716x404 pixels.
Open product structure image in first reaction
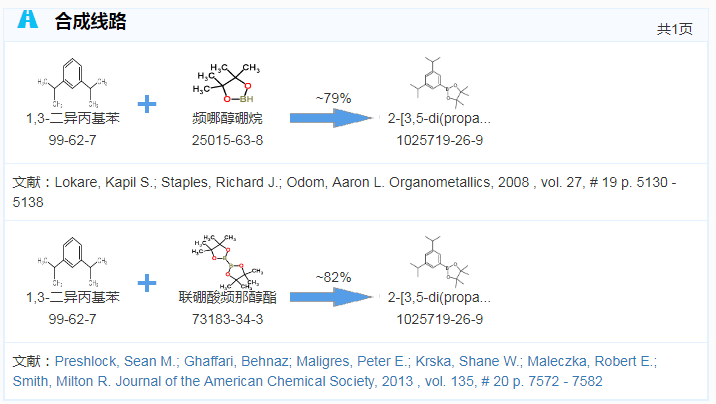(439, 83)
